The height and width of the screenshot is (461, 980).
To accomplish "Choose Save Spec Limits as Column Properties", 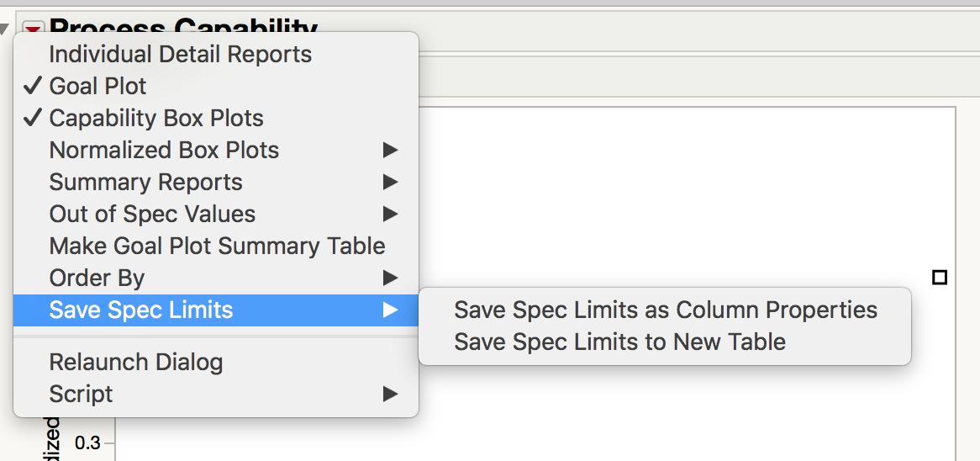I will (665, 310).
